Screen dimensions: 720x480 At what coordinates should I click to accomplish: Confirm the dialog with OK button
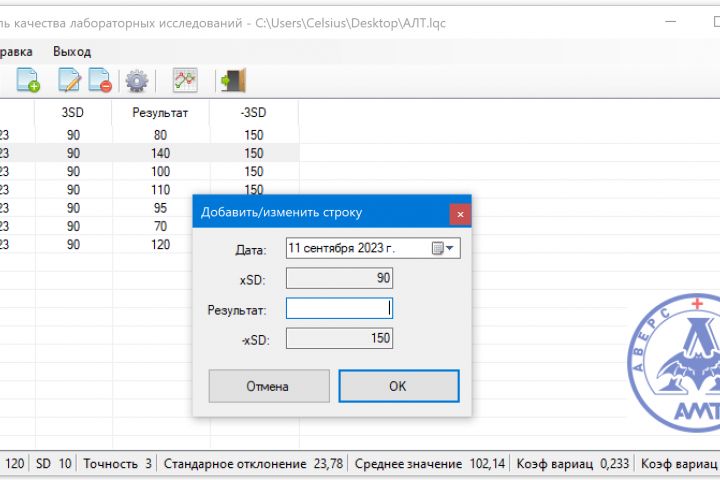tap(399, 386)
